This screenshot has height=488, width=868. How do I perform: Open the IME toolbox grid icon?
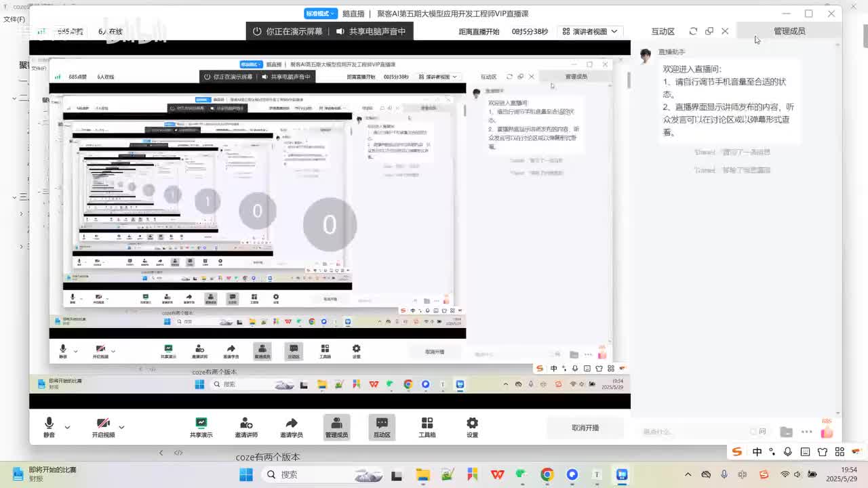tap(839, 452)
